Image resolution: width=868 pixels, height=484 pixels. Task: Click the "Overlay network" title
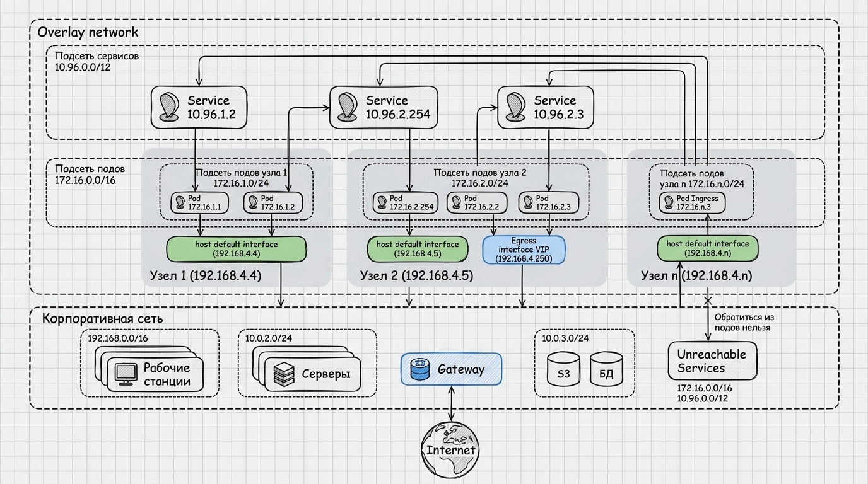coord(88,32)
